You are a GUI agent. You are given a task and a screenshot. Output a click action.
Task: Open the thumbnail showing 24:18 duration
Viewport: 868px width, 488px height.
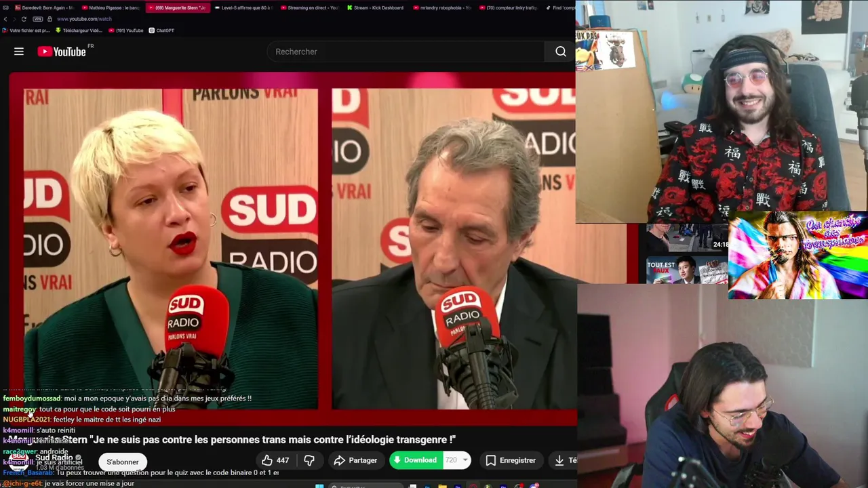(686, 238)
